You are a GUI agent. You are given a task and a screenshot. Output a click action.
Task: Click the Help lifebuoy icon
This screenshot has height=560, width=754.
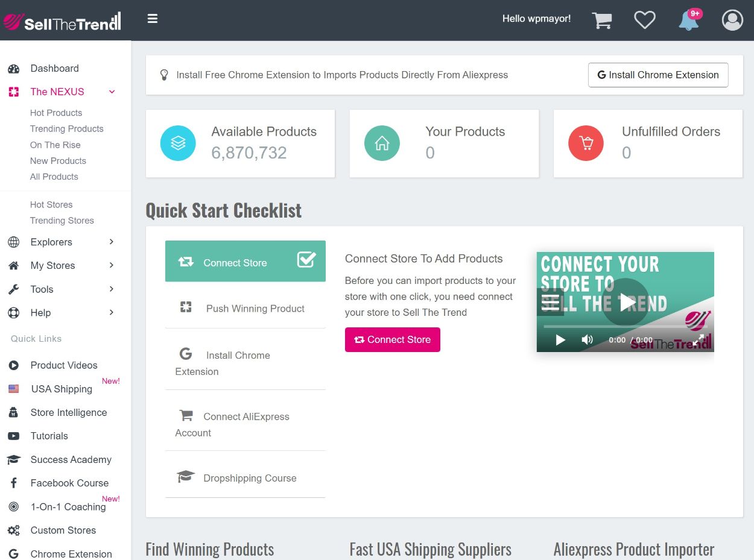click(13, 313)
